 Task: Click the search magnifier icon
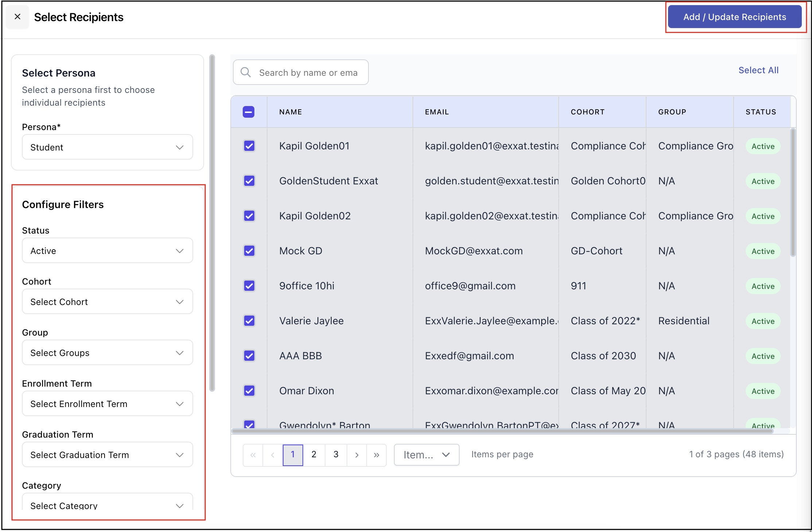(x=246, y=72)
